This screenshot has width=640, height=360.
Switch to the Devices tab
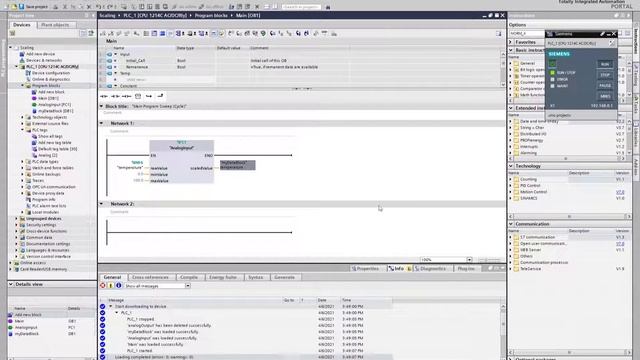[x=22, y=25]
